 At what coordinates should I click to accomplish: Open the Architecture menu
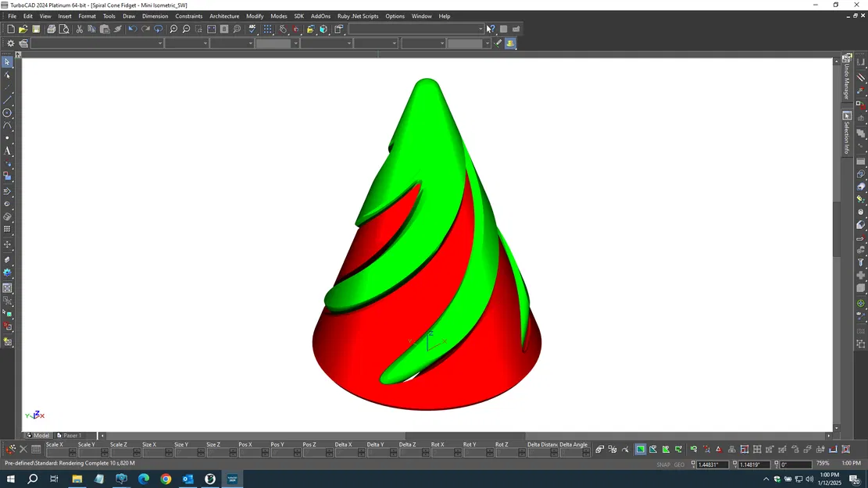pos(224,16)
